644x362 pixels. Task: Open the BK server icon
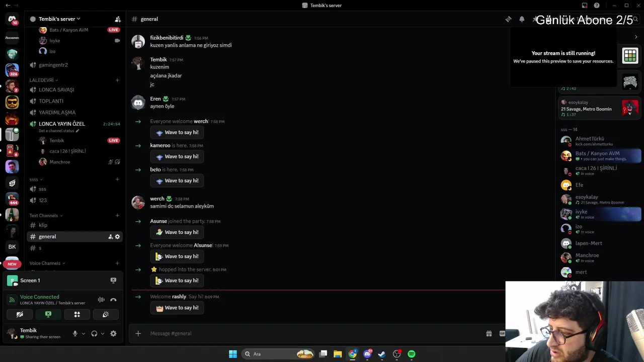[12, 247]
